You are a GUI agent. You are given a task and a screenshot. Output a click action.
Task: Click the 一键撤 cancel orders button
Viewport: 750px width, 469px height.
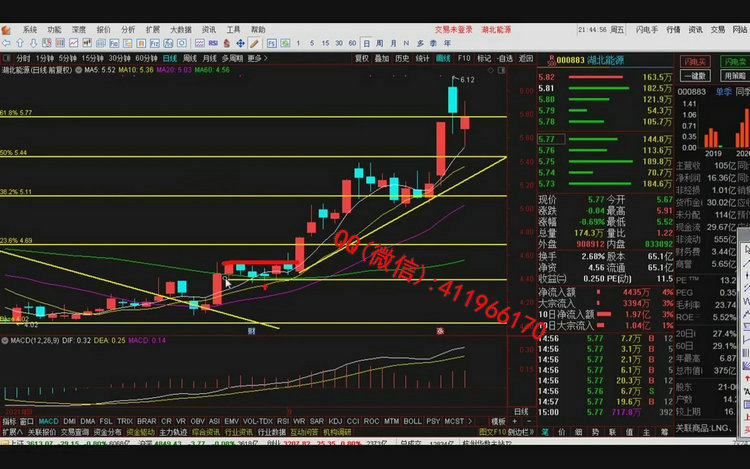pyautogui.click(x=695, y=76)
